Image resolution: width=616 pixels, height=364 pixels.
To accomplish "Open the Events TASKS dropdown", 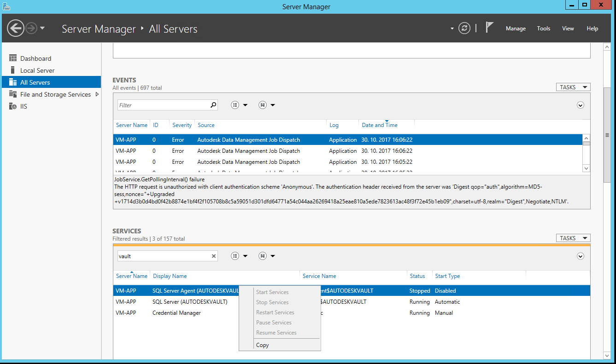I will pos(573,87).
